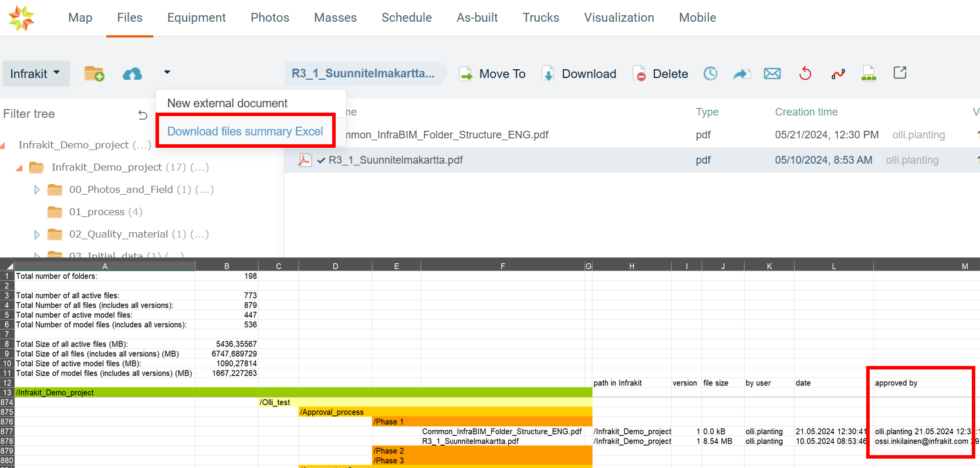
Task: Click the PDF icon beside R3_1_Suunnitelmakartta.pdf
Action: point(305,160)
